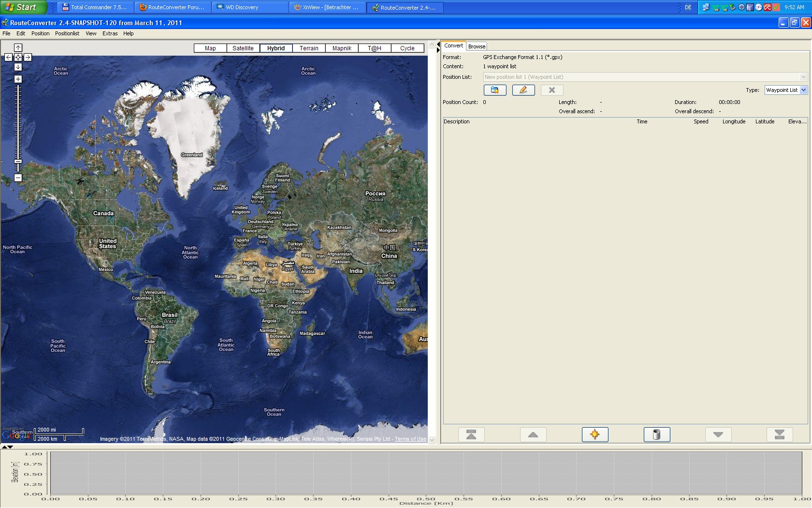The image size is (812, 508).
Task: Zoom out the map with minus button
Action: click(x=18, y=178)
